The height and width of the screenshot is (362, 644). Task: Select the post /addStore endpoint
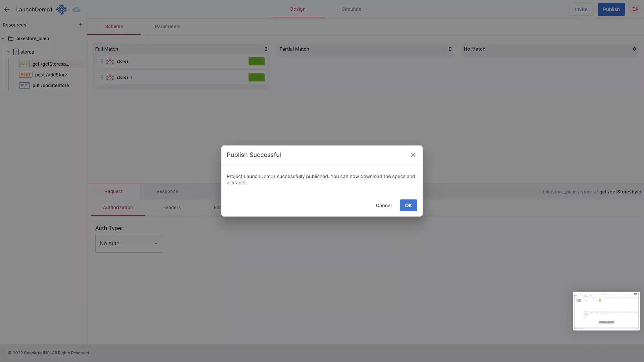pos(51,75)
